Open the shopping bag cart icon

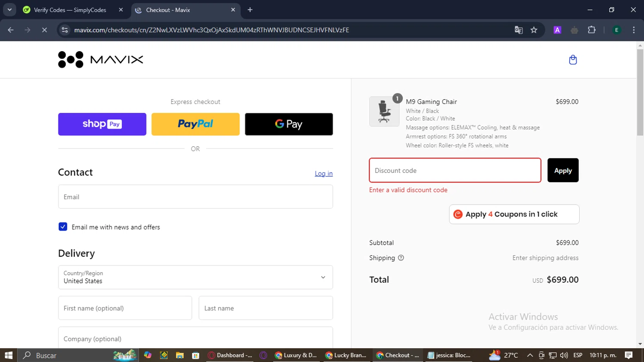(x=573, y=60)
